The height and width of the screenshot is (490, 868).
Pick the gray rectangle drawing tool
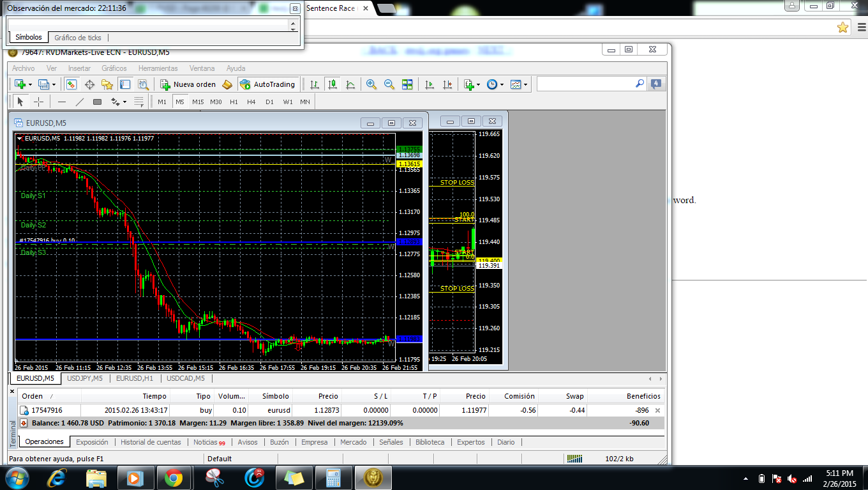pos(97,102)
